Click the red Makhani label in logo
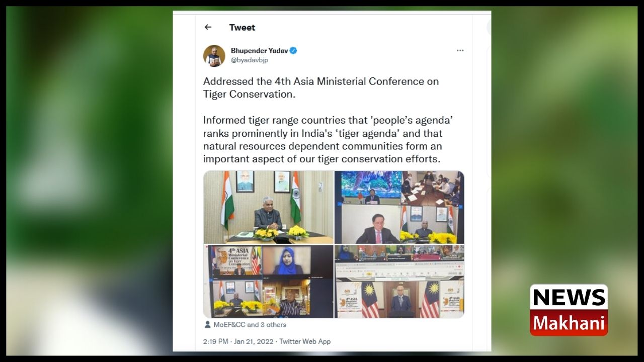 (569, 323)
